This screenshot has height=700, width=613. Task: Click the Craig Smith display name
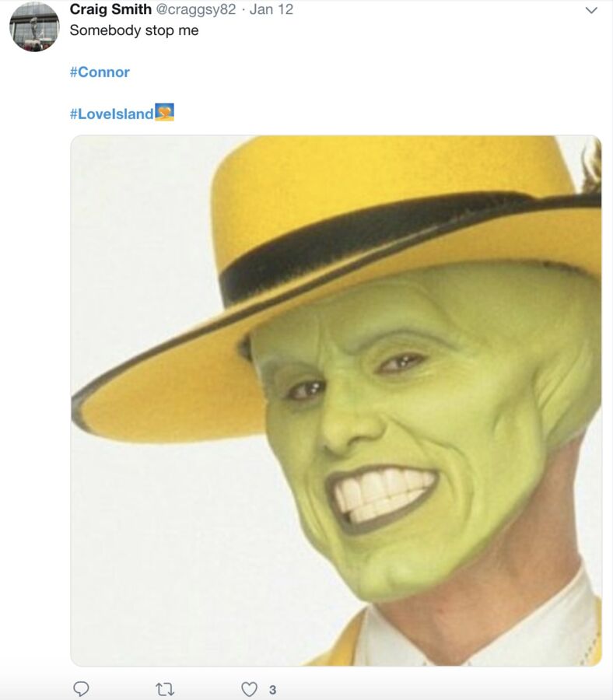pos(110,9)
